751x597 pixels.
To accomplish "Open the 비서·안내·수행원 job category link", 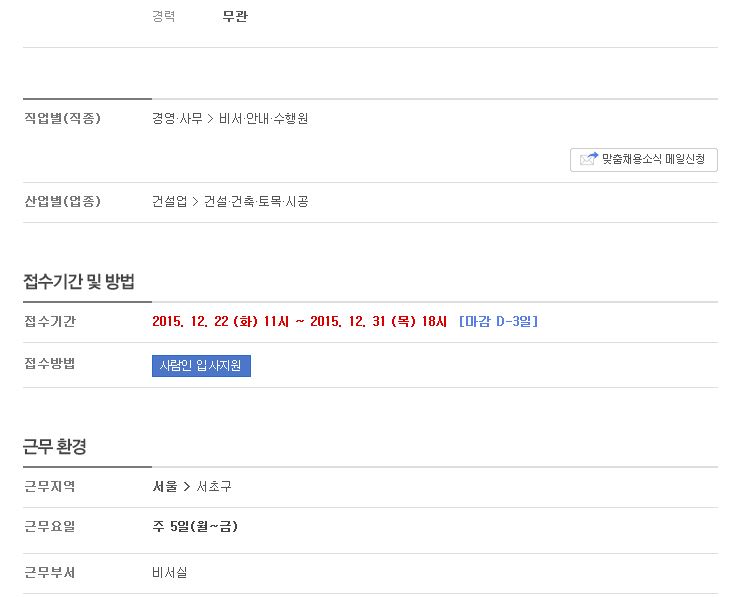I will pyautogui.click(x=263, y=118).
